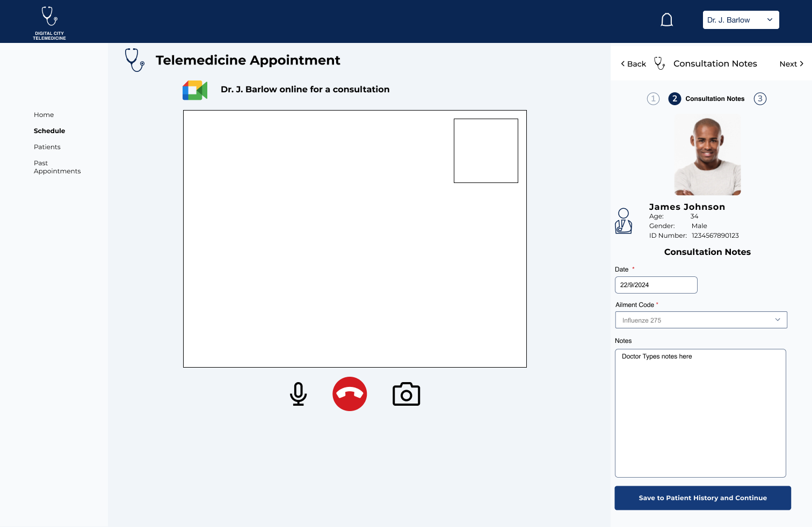End the call with red hang-up button

[x=350, y=394]
